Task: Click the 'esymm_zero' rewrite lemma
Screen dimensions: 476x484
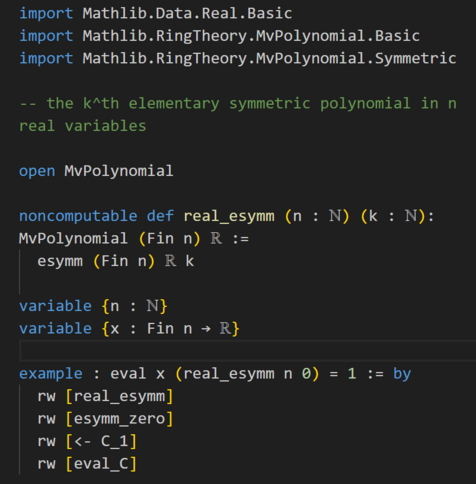Action: pos(119,419)
